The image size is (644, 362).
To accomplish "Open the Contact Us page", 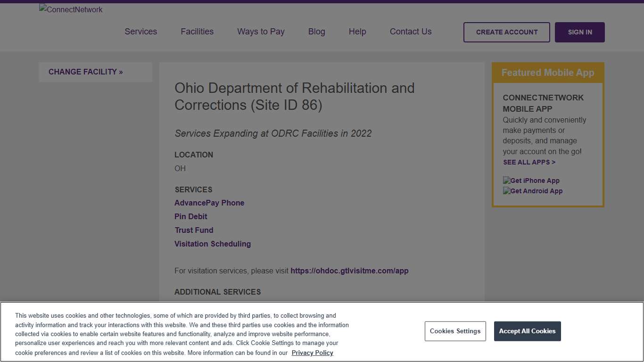I will 410,32.
